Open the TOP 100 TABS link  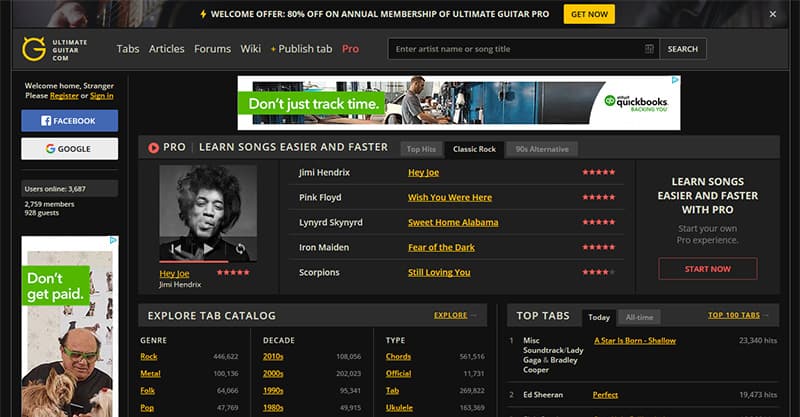pos(734,315)
